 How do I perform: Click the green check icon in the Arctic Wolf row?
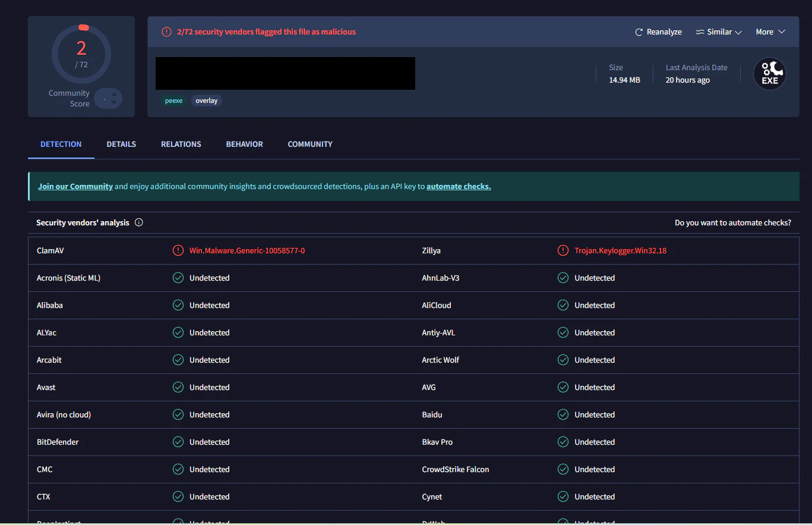563,360
